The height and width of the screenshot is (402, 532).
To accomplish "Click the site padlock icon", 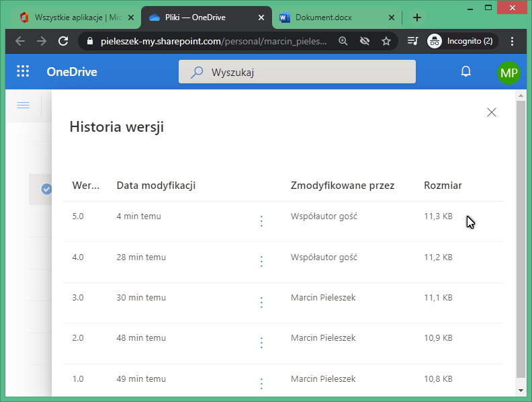I will (x=89, y=41).
